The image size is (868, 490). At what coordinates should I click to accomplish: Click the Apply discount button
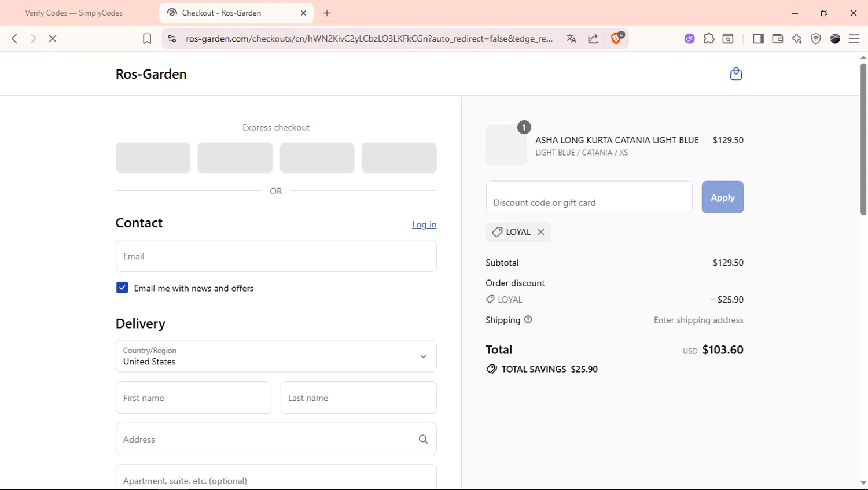click(x=722, y=197)
